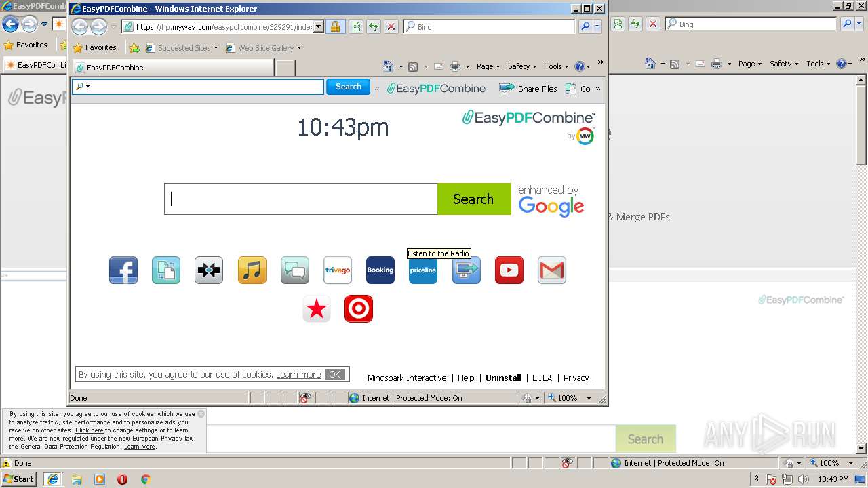The width and height of the screenshot is (868, 488).
Task: Open the share files monitor tile
Action: pos(467,270)
